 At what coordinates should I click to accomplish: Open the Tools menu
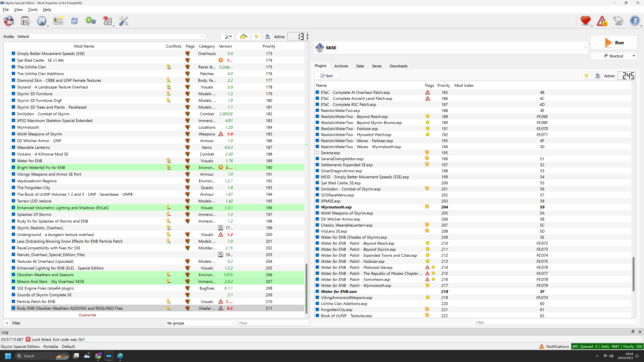click(x=33, y=10)
